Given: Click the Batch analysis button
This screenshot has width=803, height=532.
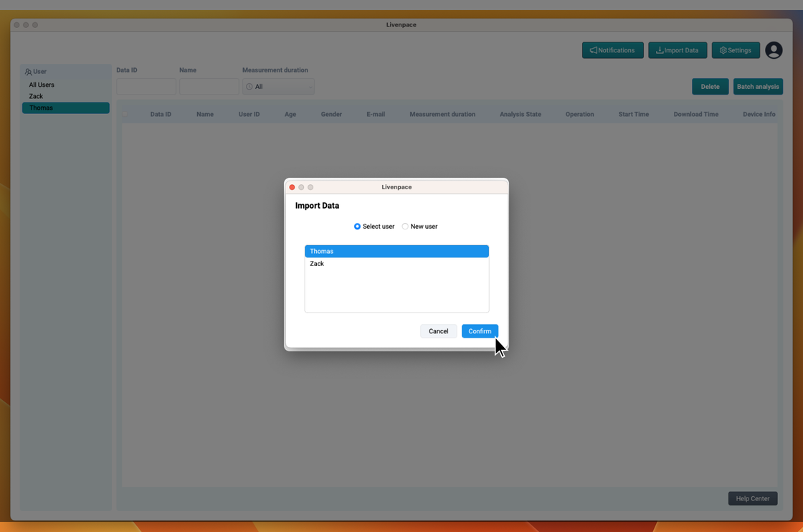Looking at the screenshot, I should [757, 87].
